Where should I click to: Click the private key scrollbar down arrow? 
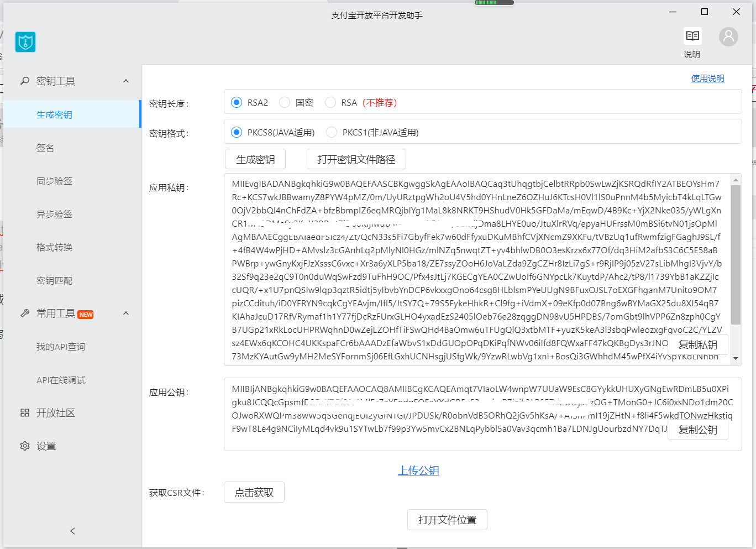click(736, 358)
